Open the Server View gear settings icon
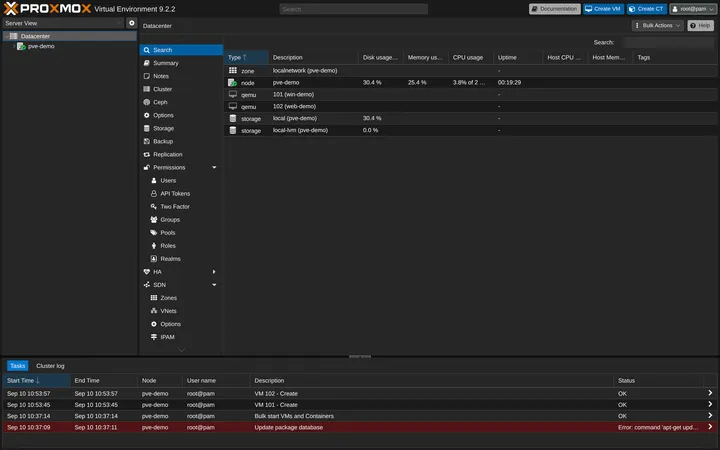 pyautogui.click(x=132, y=23)
